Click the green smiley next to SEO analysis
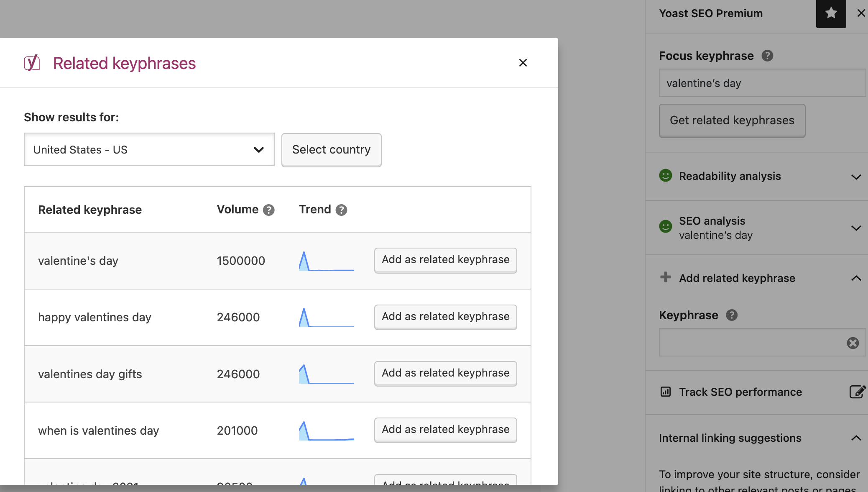This screenshot has width=868, height=492. 666,226
